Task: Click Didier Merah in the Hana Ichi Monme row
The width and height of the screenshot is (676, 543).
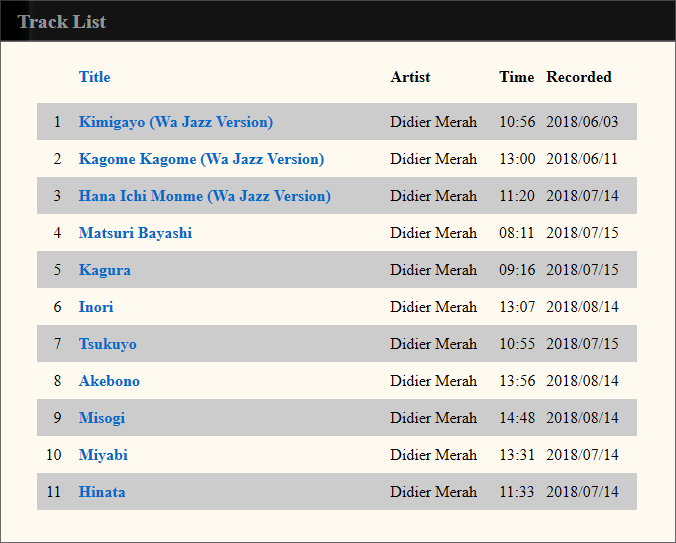Action: pos(433,196)
